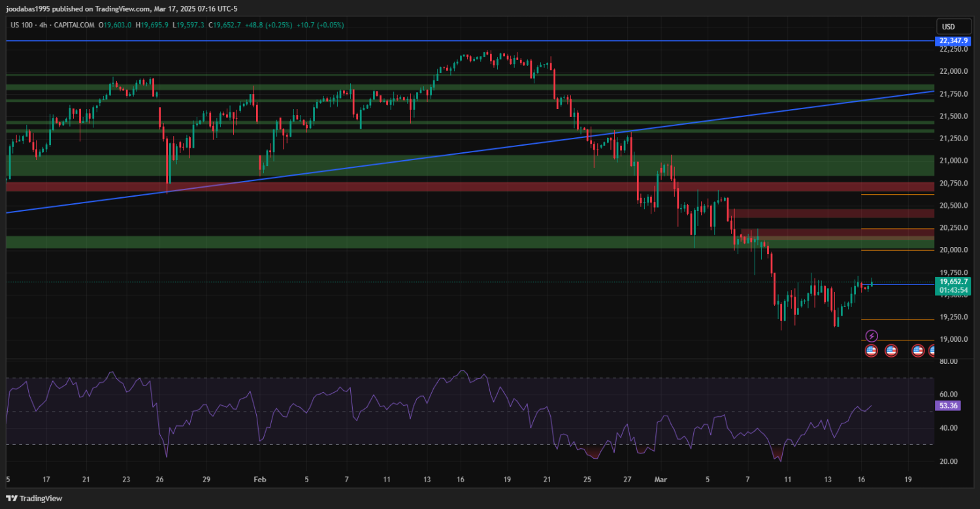Click the Feb label on time axis
The height and width of the screenshot is (509, 980).
click(261, 479)
